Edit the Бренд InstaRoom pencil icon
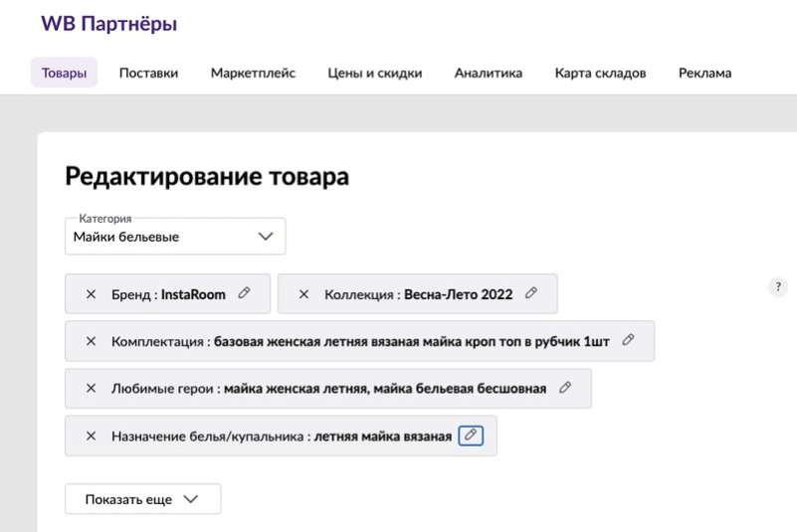 244,293
